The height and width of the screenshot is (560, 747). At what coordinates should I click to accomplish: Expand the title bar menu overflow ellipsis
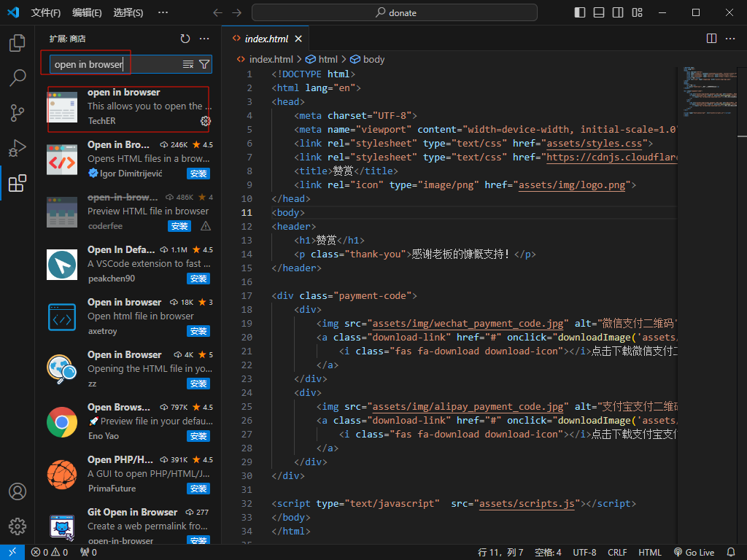pos(163,13)
